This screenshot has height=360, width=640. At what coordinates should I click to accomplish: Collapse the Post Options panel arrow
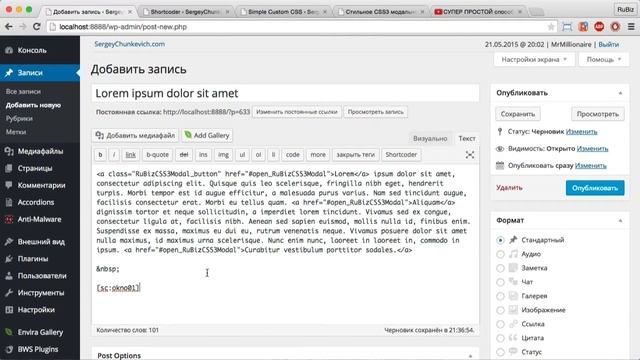point(470,356)
